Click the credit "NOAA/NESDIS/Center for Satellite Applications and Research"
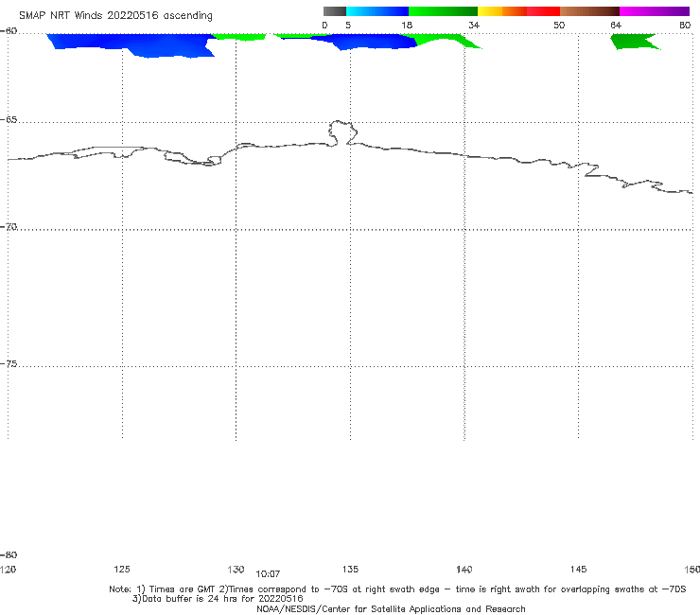Viewport: 700px width, 615px height. pyautogui.click(x=391, y=609)
